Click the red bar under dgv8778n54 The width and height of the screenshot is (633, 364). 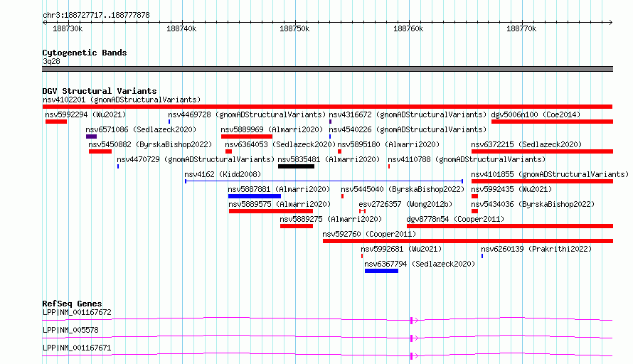pyautogui.click(x=510, y=226)
